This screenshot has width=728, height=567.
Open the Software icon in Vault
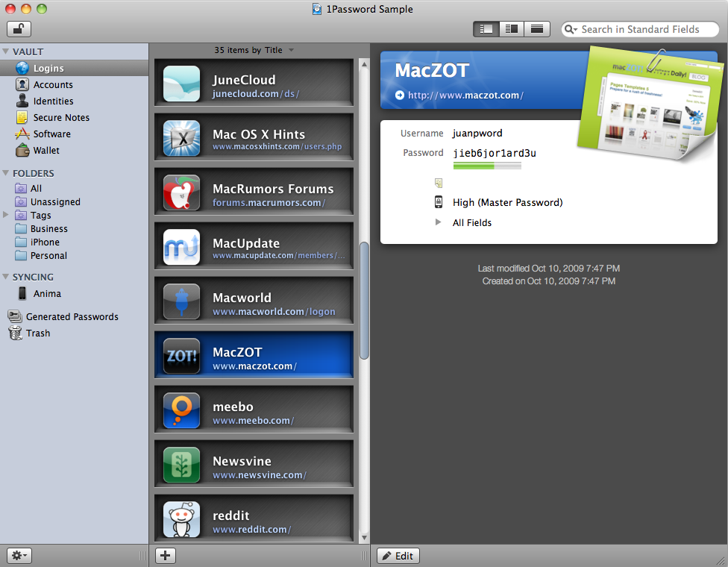coord(22,134)
